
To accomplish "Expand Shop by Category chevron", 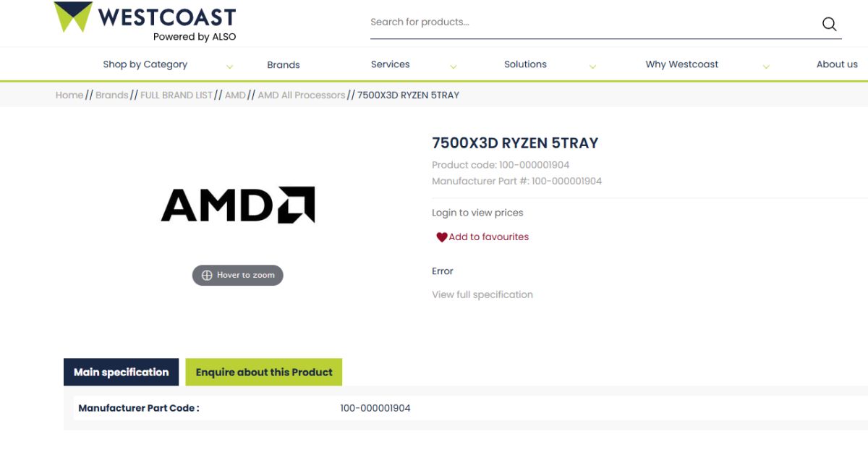I will pos(229,67).
